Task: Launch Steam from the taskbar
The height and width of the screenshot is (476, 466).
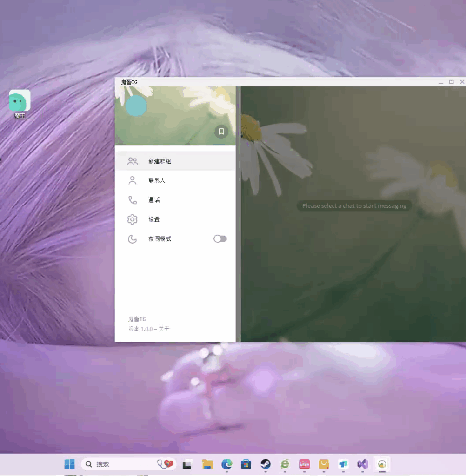Action: pos(265,464)
